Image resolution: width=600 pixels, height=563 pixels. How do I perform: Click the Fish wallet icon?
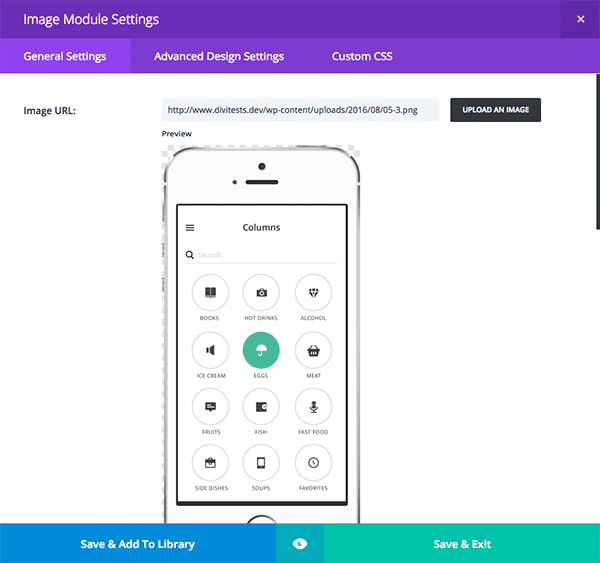pos(262,407)
